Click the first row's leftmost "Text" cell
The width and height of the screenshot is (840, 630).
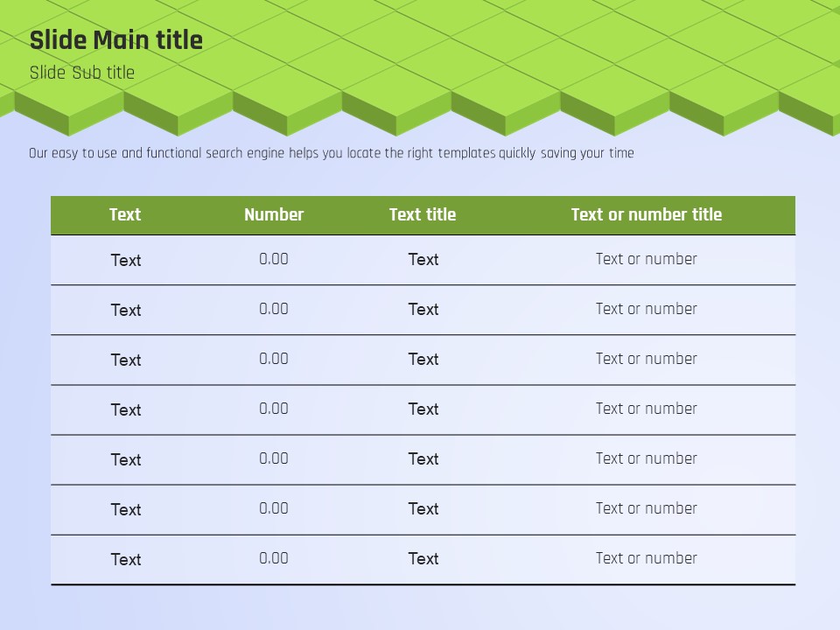pos(126,260)
